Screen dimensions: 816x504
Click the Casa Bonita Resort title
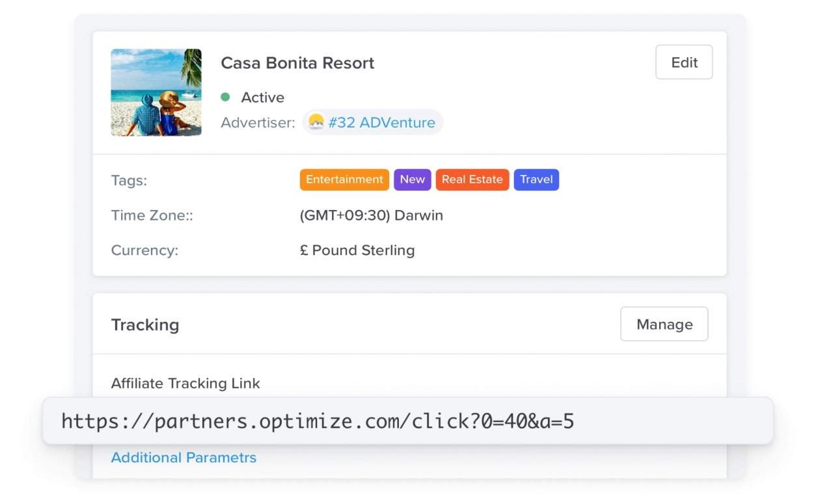(297, 63)
